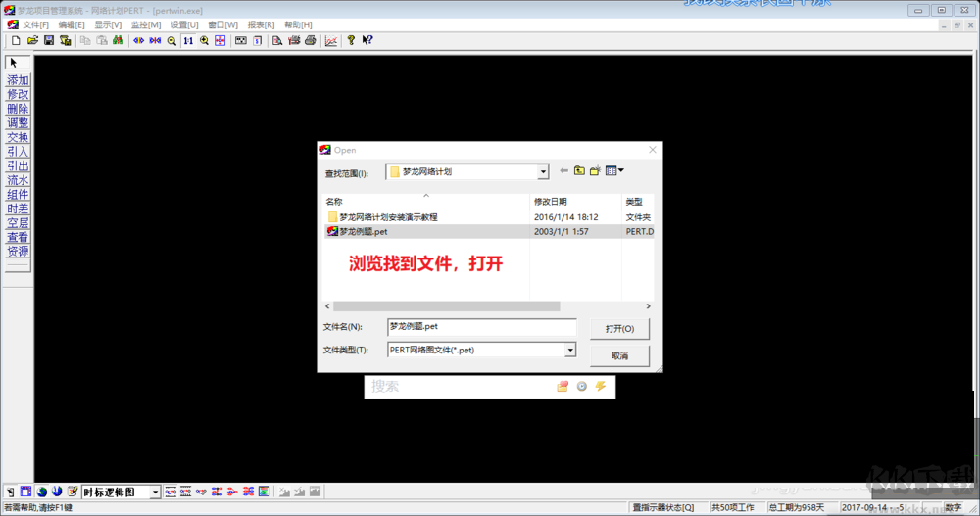Click the horizontal expand arrows icon
Image resolution: width=980 pixels, height=516 pixels.
tap(139, 40)
